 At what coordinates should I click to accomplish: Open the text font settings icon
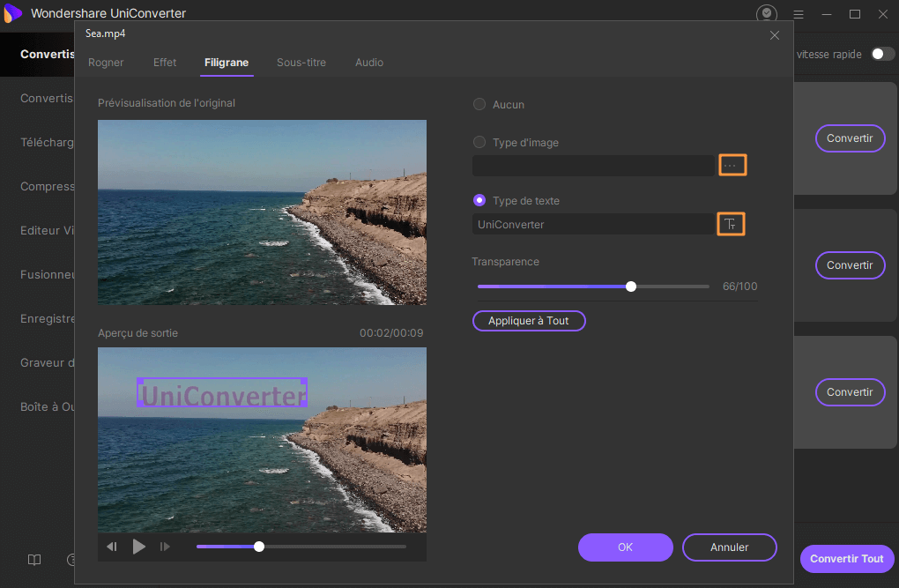(x=731, y=225)
